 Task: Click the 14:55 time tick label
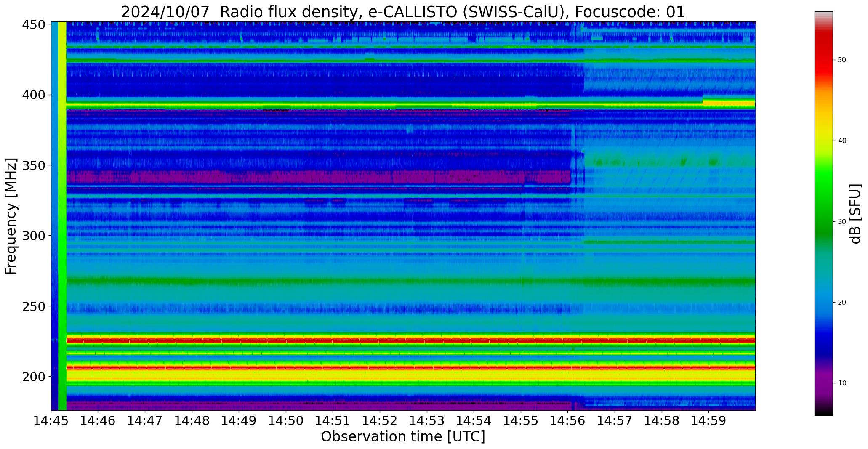pos(521,420)
